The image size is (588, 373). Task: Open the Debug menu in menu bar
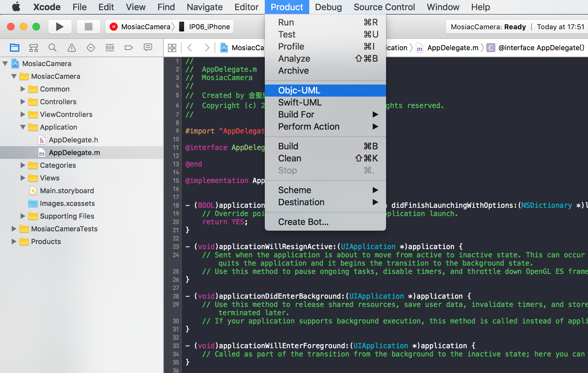point(328,7)
